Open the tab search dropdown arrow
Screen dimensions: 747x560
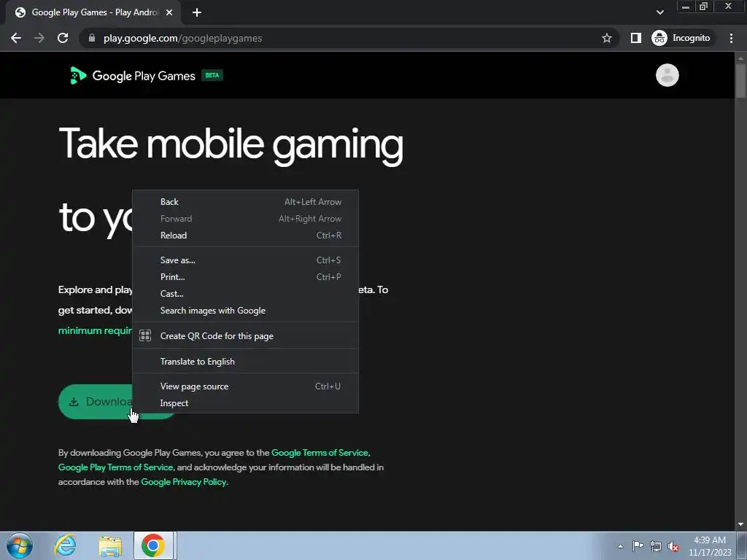[659, 12]
